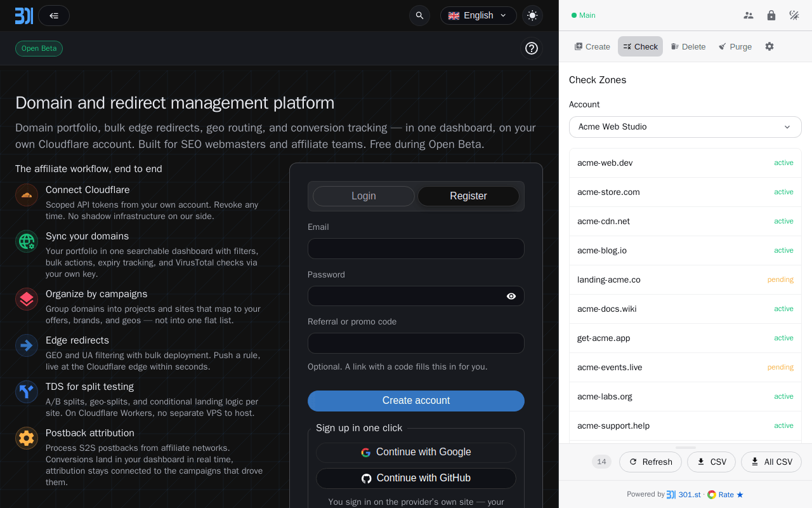Click the 301 logo in header
812x508 pixels.
(x=23, y=15)
